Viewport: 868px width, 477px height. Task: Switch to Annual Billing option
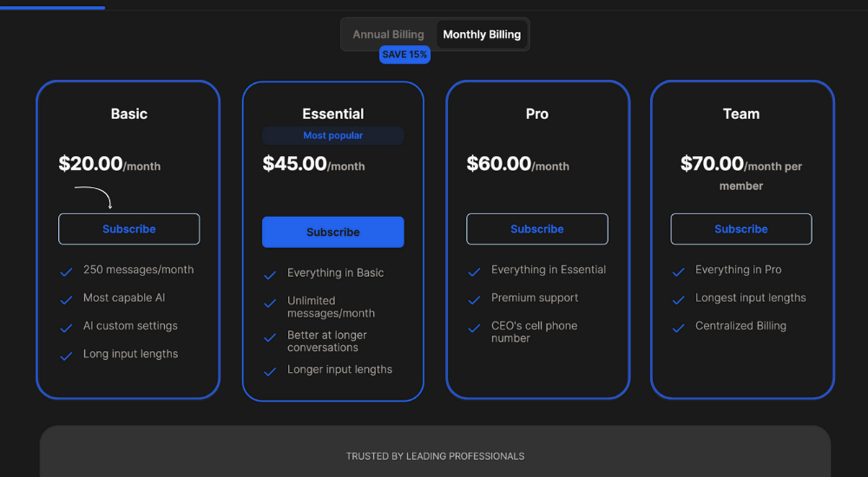tap(388, 35)
